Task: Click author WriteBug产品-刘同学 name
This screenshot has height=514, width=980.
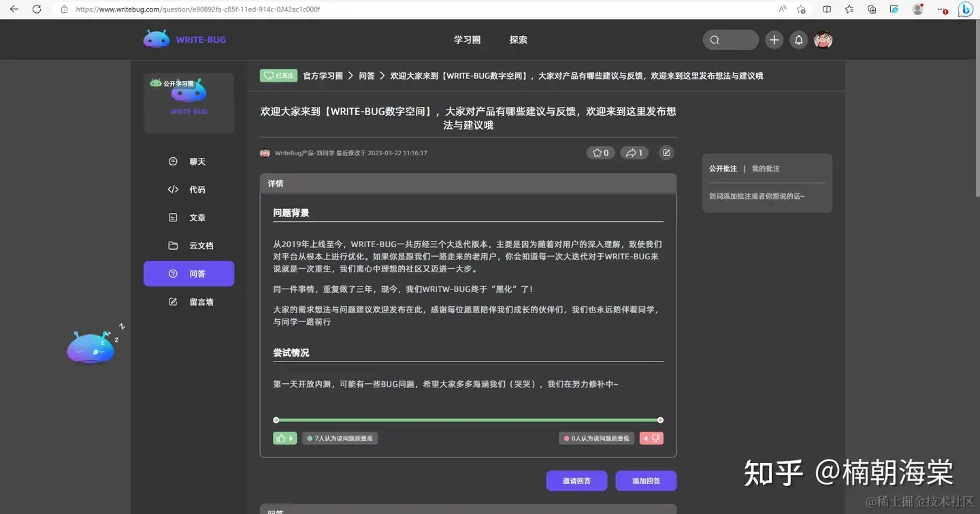Action: point(304,153)
